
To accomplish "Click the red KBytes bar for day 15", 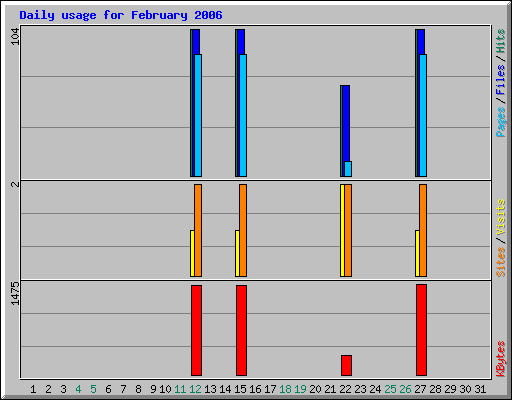I will click(241, 330).
